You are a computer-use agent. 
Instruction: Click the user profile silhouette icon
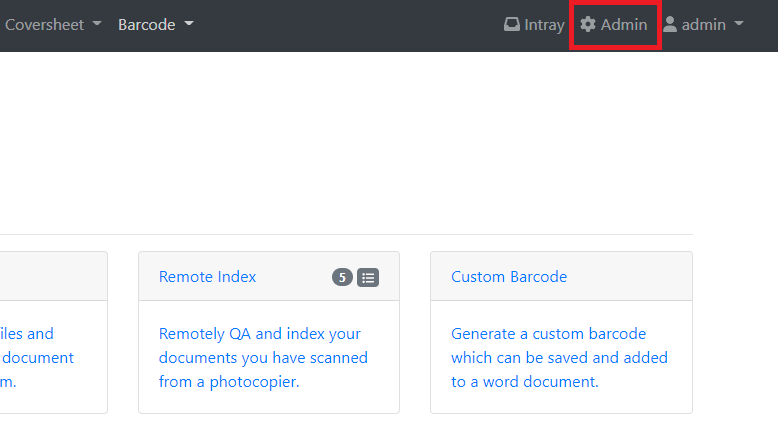click(x=670, y=25)
